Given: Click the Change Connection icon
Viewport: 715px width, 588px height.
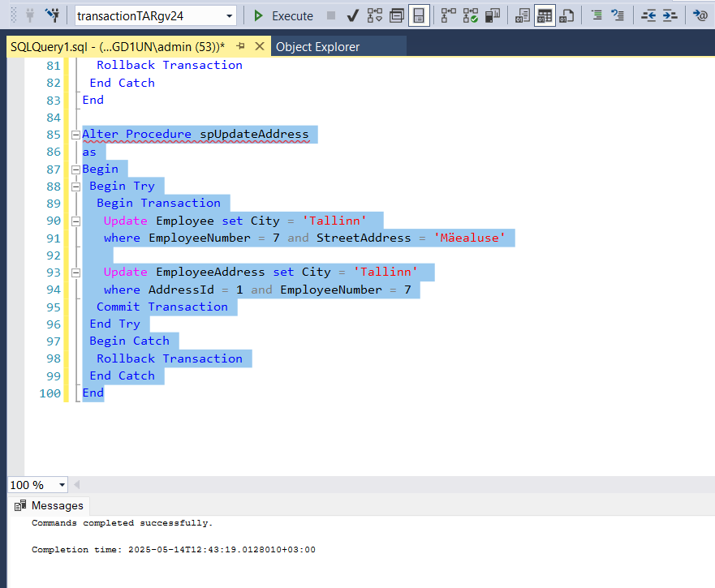Looking at the screenshot, I should point(53,16).
